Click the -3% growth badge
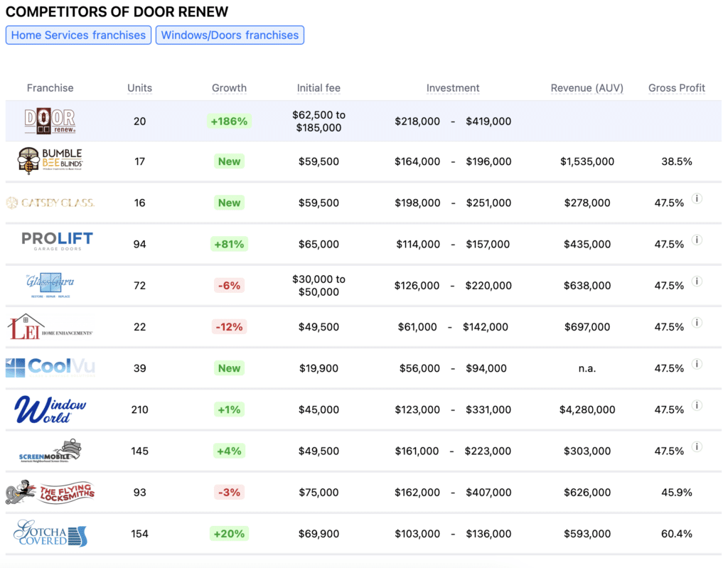This screenshot has width=728, height=568. point(230,492)
